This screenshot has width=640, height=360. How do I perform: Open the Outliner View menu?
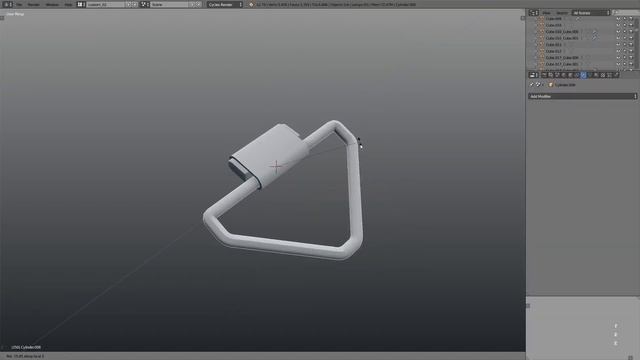547,13
